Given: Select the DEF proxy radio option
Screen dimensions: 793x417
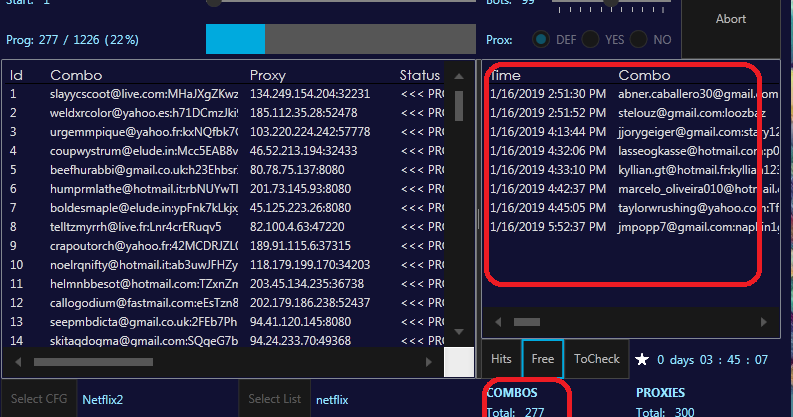Looking at the screenshot, I should pos(541,39).
